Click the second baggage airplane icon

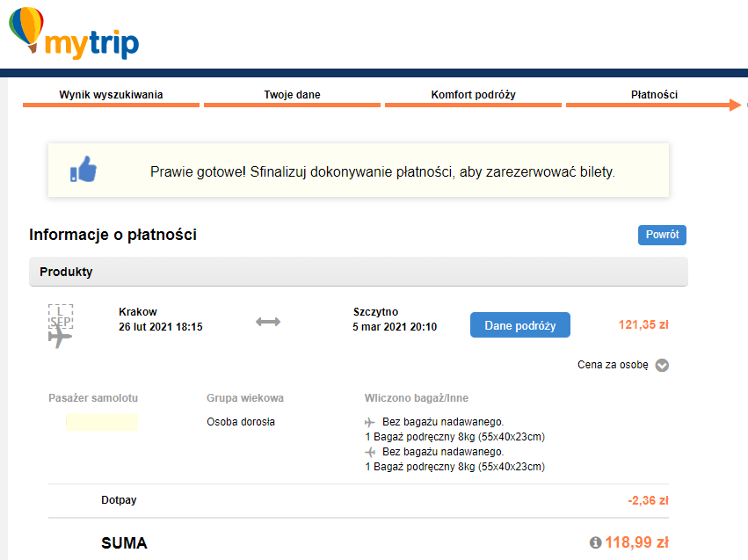click(370, 452)
